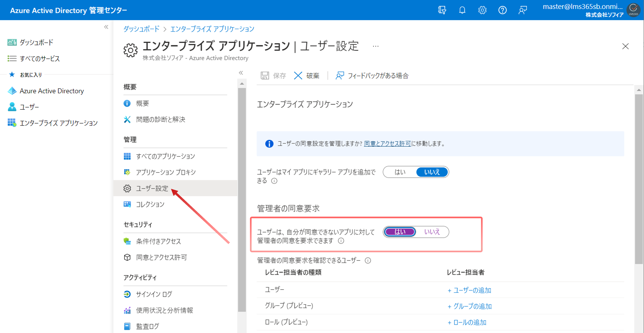The image size is (644, 333).
Task: Click the Azure Active Directory diamond icon
Action: pyautogui.click(x=12, y=91)
